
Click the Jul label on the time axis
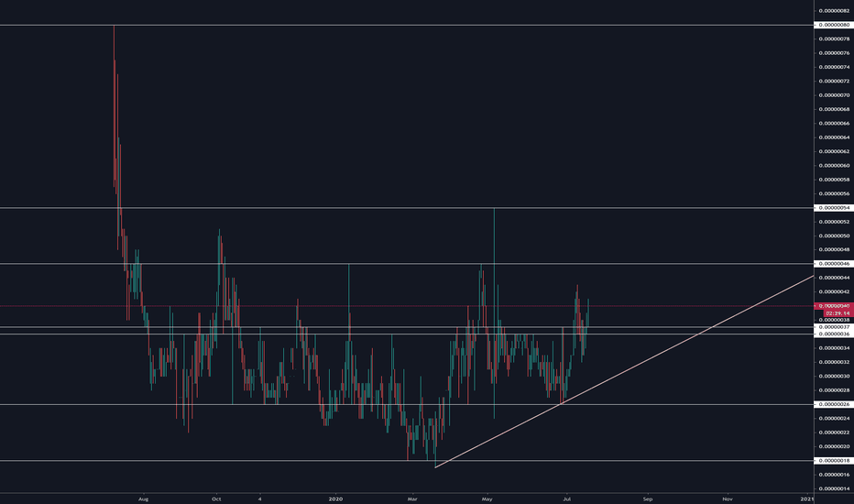click(x=567, y=499)
